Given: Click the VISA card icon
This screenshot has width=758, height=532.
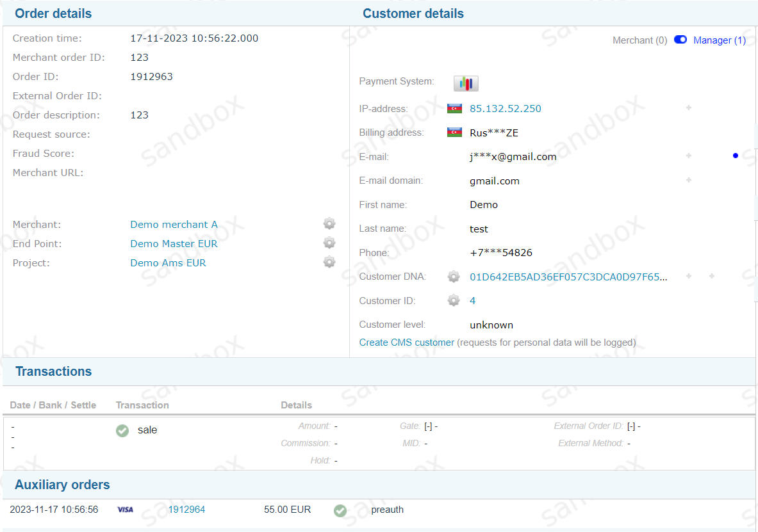Looking at the screenshot, I should click(x=126, y=510).
